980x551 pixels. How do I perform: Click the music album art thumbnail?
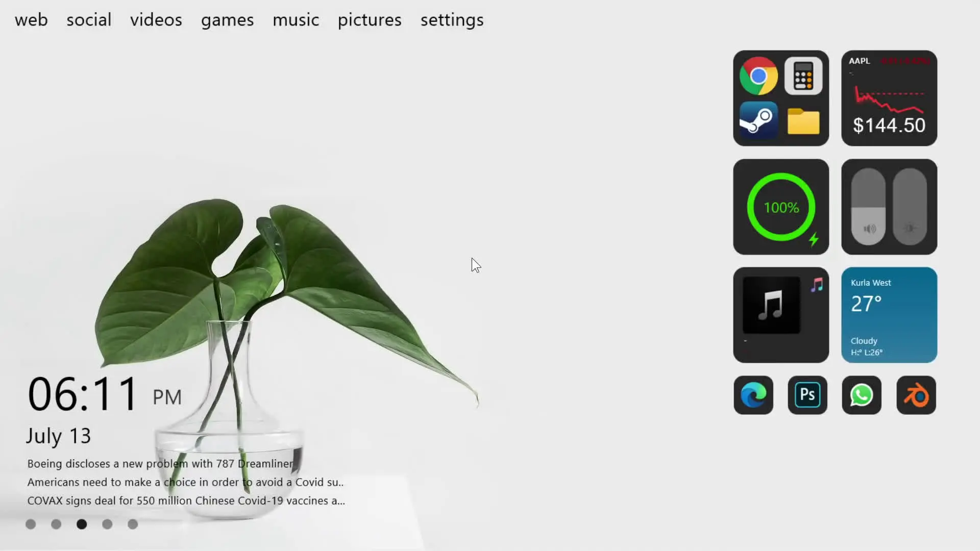(x=771, y=305)
